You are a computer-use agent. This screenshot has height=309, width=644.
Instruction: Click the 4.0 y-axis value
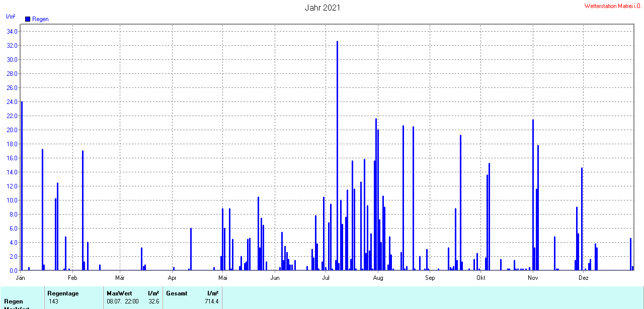[13, 242]
